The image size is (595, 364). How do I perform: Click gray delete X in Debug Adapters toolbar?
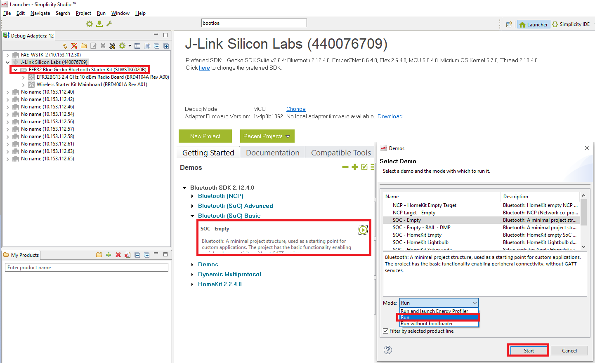point(103,46)
